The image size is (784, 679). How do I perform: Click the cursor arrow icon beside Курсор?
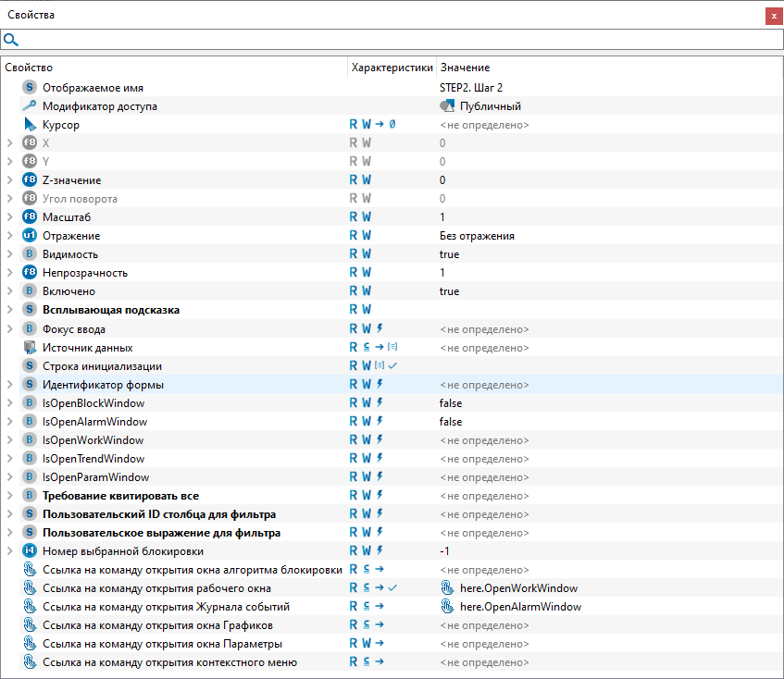click(30, 125)
